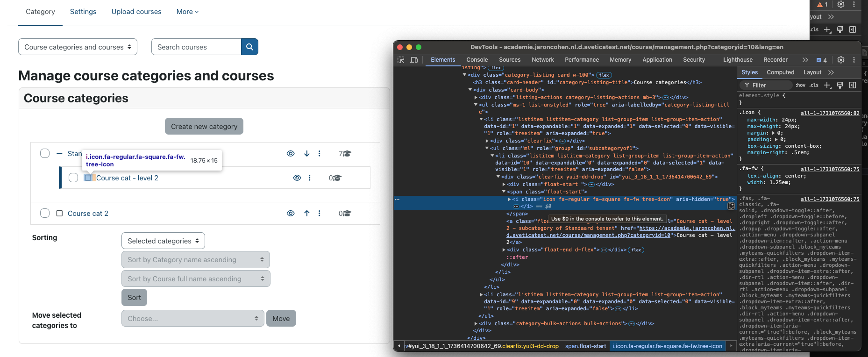Open the three-dot actions menu on the Stan row

click(x=320, y=153)
